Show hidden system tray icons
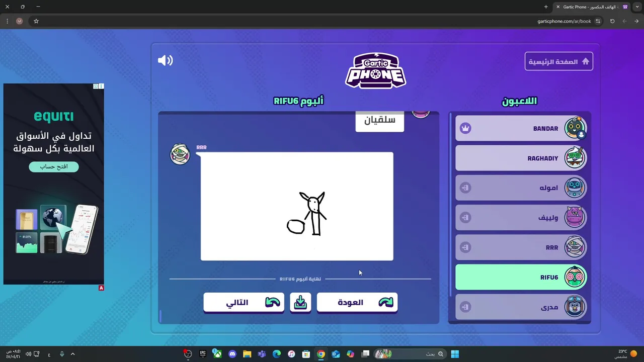This screenshot has height=362, width=644. 72,354
